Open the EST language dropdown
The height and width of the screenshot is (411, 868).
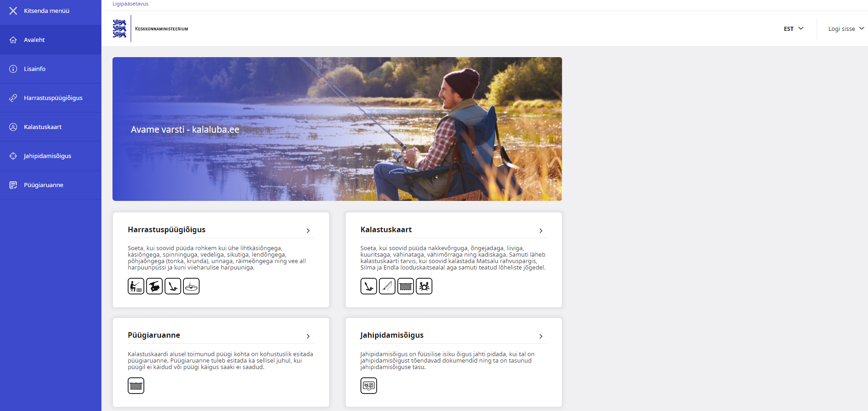coord(793,29)
